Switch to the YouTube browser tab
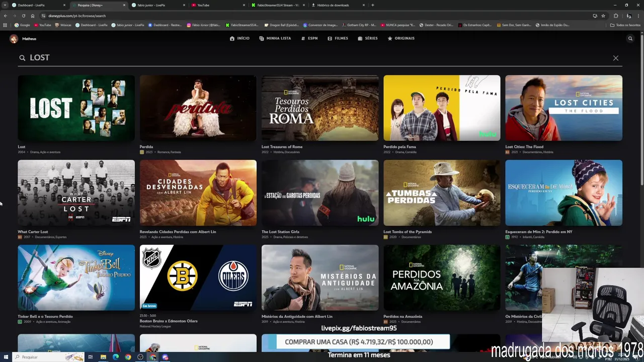Viewport: 644px width, 362px height. click(218, 5)
